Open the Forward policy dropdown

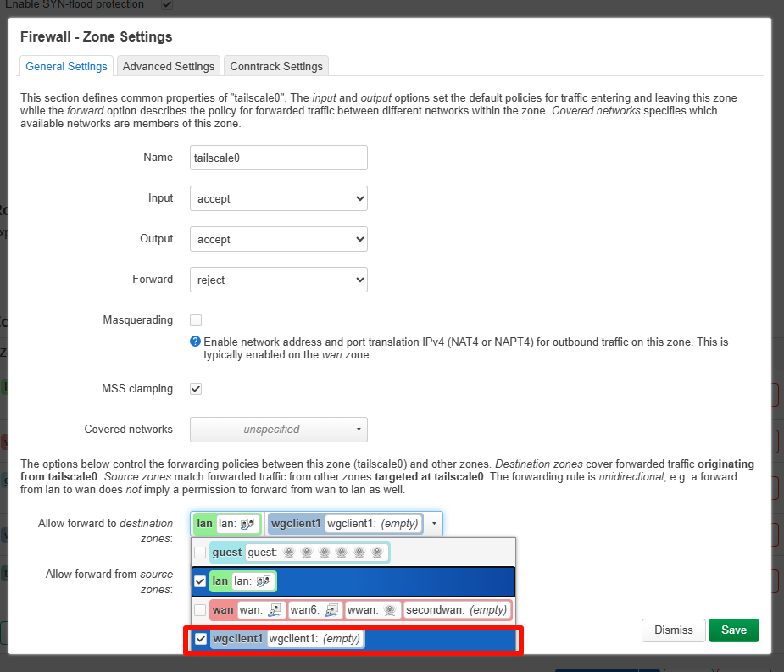pyautogui.click(x=278, y=280)
